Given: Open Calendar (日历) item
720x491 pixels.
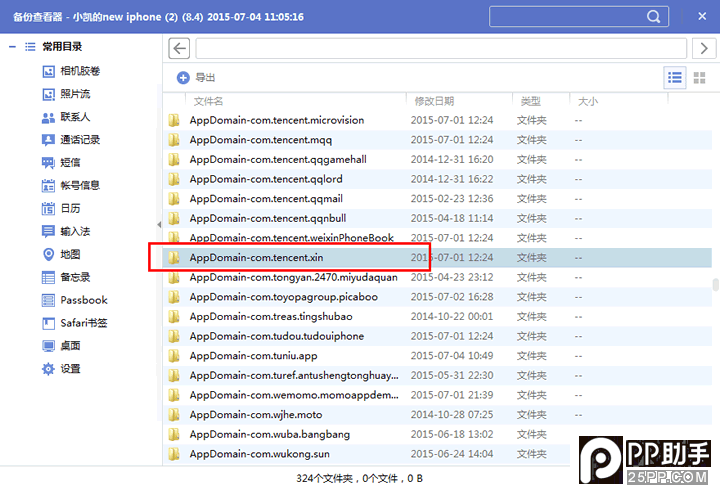Looking at the screenshot, I should point(61,209).
